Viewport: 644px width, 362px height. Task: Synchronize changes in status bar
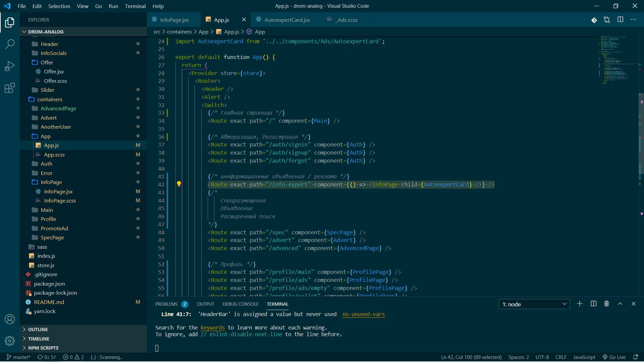47,357
